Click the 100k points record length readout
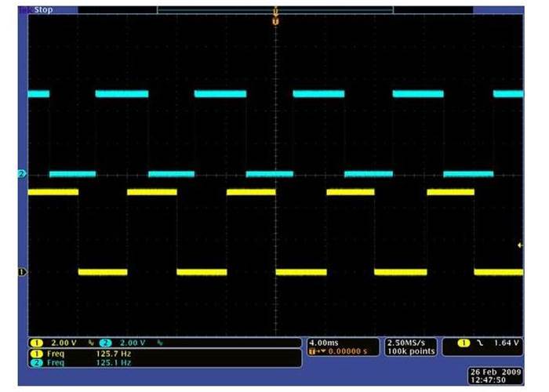The height and width of the screenshot is (392, 549). (408, 353)
